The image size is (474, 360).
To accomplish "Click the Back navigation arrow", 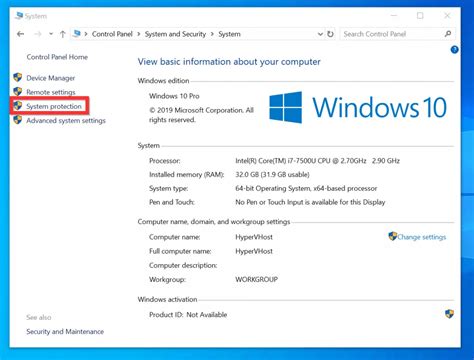I will pos(21,34).
